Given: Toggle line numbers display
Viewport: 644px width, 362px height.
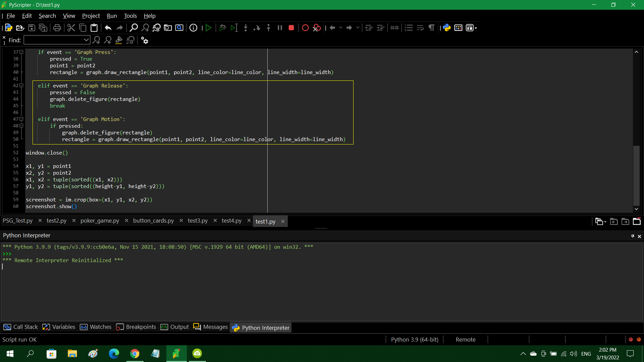Looking at the screenshot, I should click(409, 28).
